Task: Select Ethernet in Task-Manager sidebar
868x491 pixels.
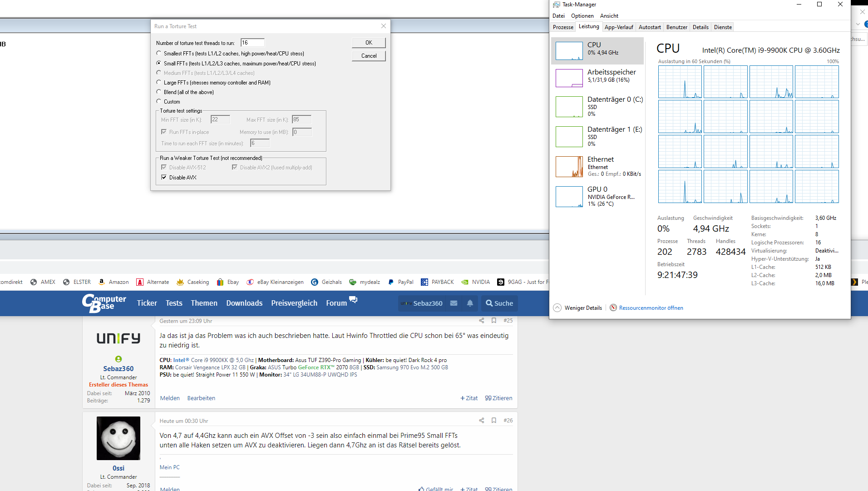Action: pos(597,166)
